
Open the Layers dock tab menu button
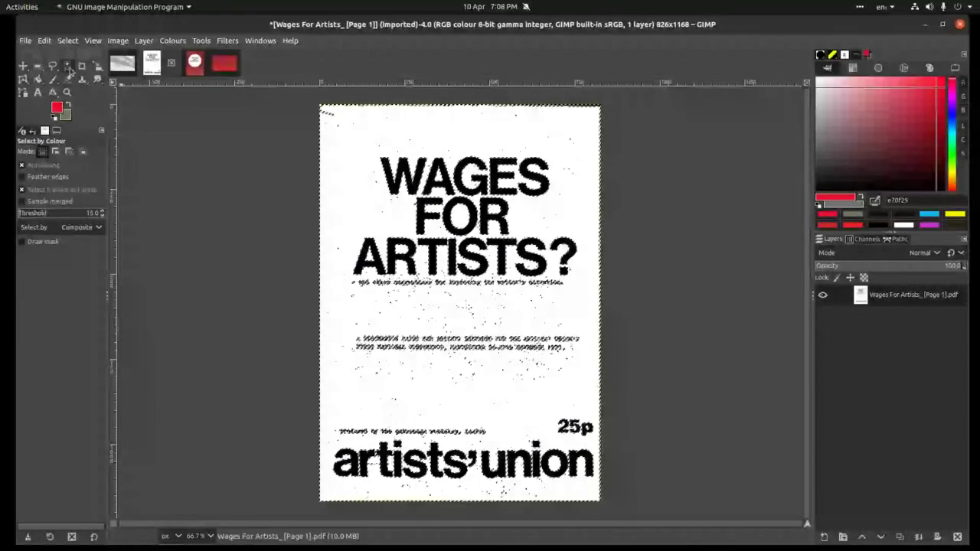pyautogui.click(x=964, y=239)
